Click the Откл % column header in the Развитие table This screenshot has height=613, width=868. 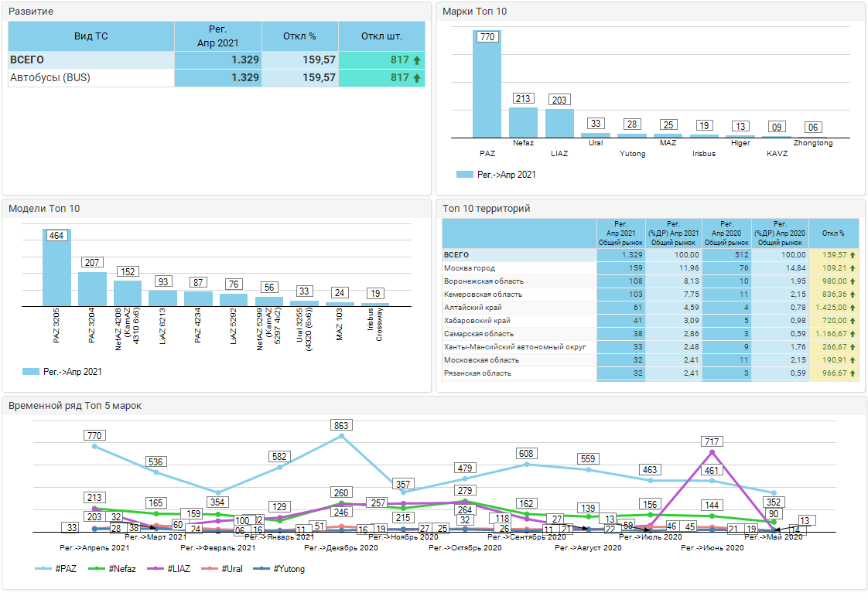pyautogui.click(x=299, y=36)
